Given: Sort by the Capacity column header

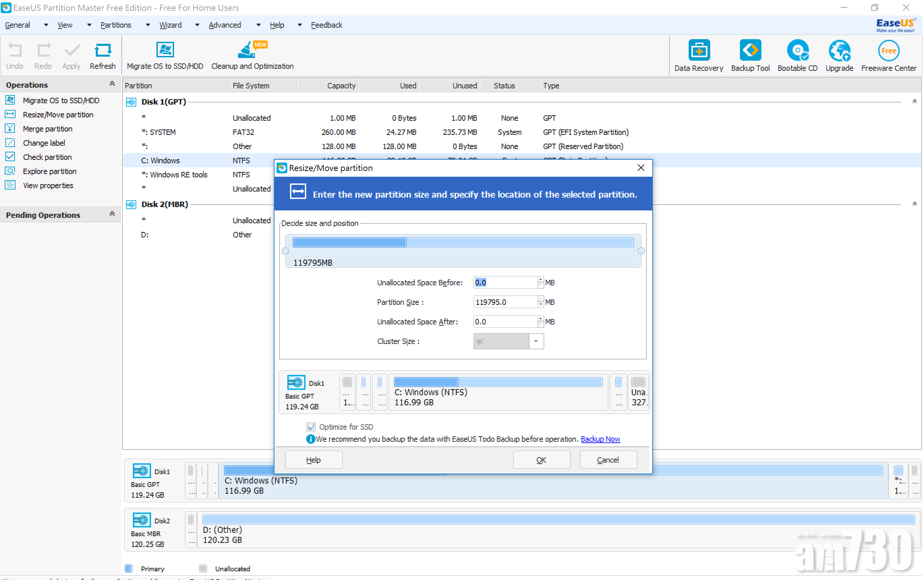Looking at the screenshot, I should (328, 86).
